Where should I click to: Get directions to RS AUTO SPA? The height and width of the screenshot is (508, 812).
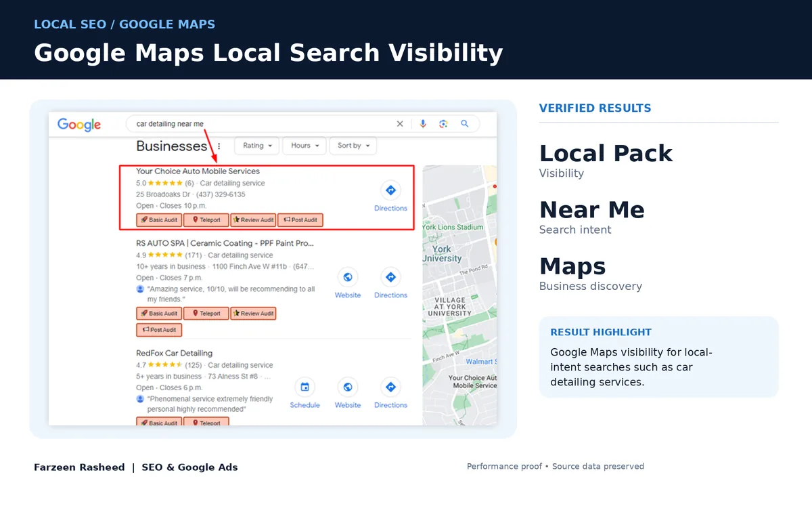coord(390,277)
